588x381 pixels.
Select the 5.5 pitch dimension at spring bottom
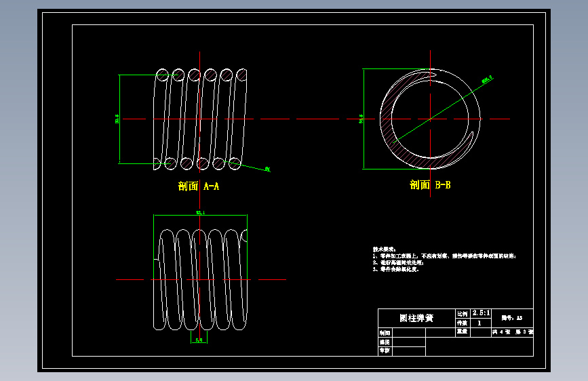tap(199, 340)
